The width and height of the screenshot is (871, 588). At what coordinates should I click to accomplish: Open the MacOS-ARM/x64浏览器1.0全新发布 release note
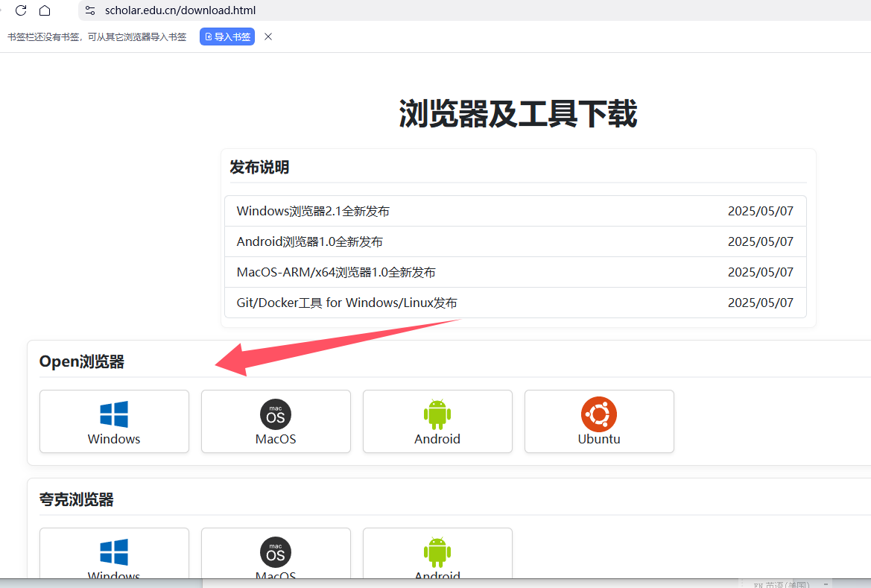tap(336, 272)
